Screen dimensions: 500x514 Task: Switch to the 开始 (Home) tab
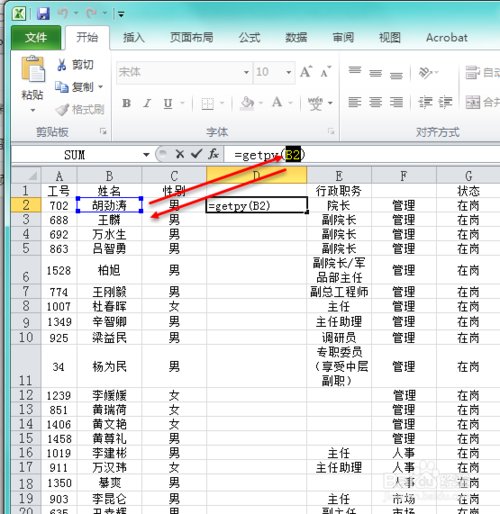point(87,37)
